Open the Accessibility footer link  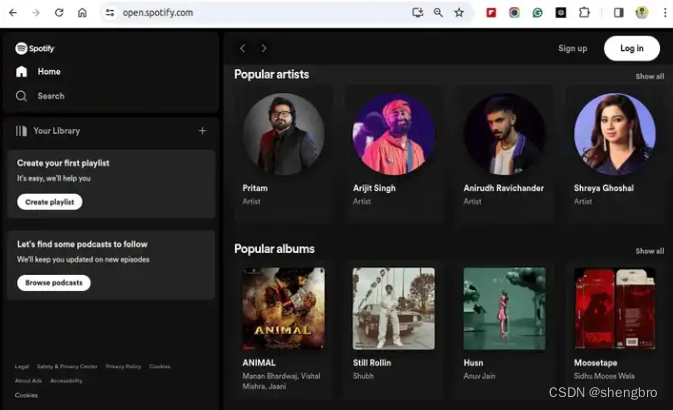coord(66,380)
